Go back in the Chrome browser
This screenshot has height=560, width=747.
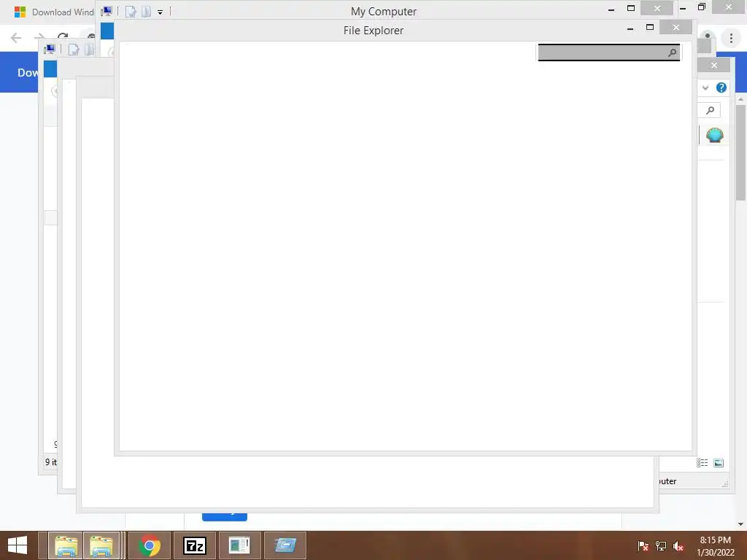pyautogui.click(x=16, y=38)
